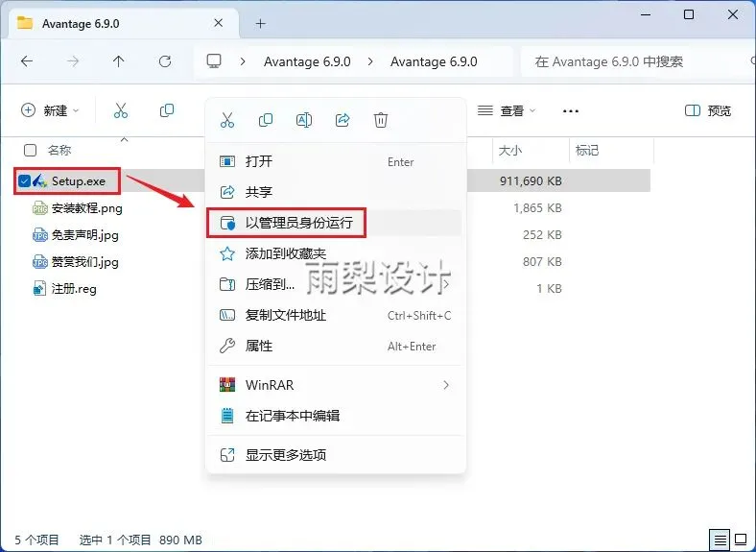Choose 显示更多选项
This screenshot has height=552, width=756.
335,454
